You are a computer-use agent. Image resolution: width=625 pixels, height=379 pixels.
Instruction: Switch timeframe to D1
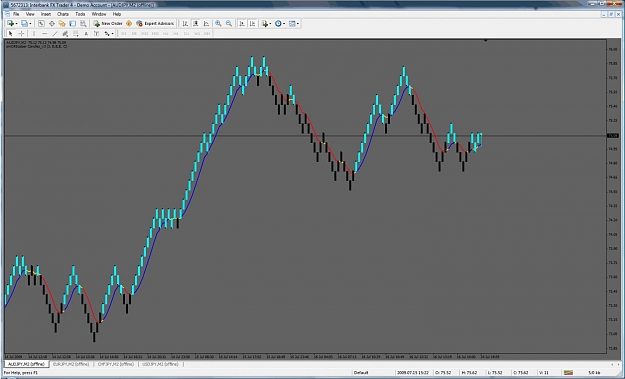pyautogui.click(x=186, y=33)
